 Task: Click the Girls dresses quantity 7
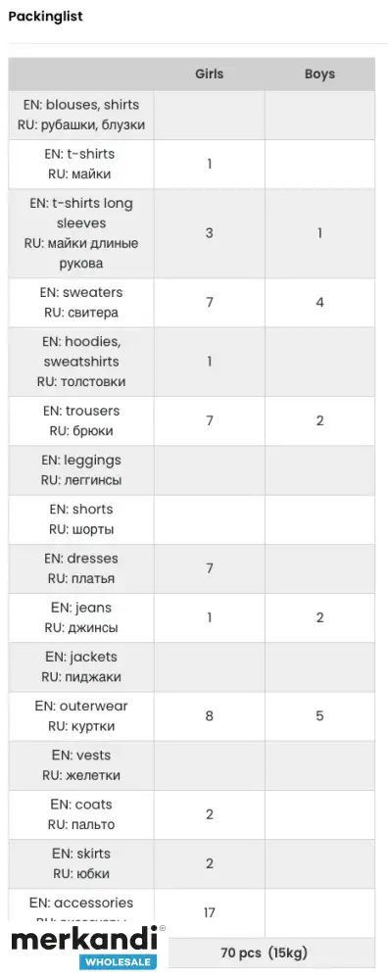(210, 568)
